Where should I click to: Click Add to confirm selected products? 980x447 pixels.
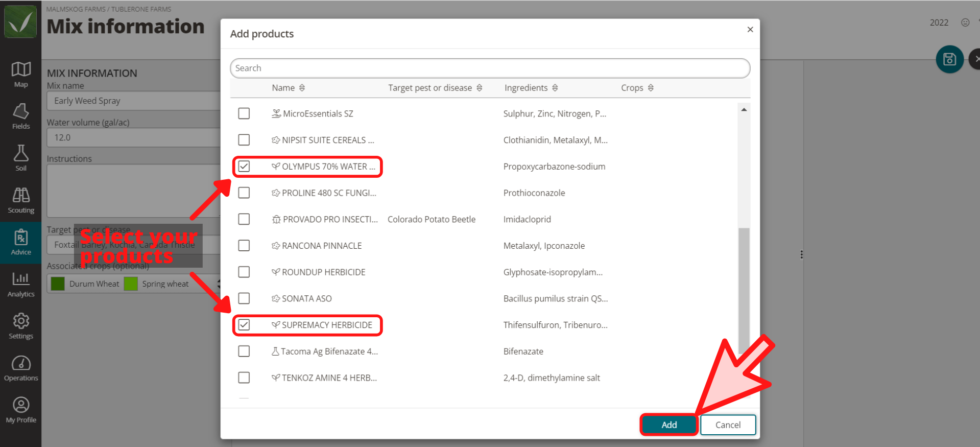pos(669,425)
